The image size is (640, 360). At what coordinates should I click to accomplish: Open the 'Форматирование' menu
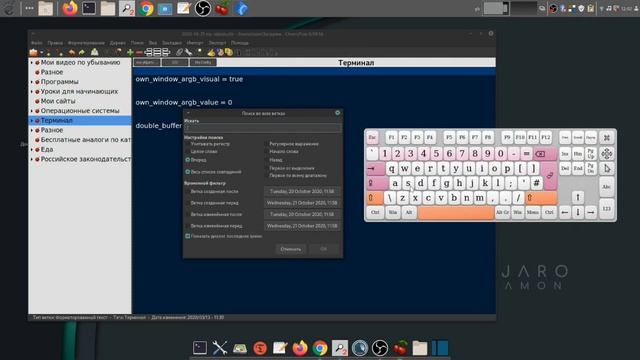tap(86, 43)
